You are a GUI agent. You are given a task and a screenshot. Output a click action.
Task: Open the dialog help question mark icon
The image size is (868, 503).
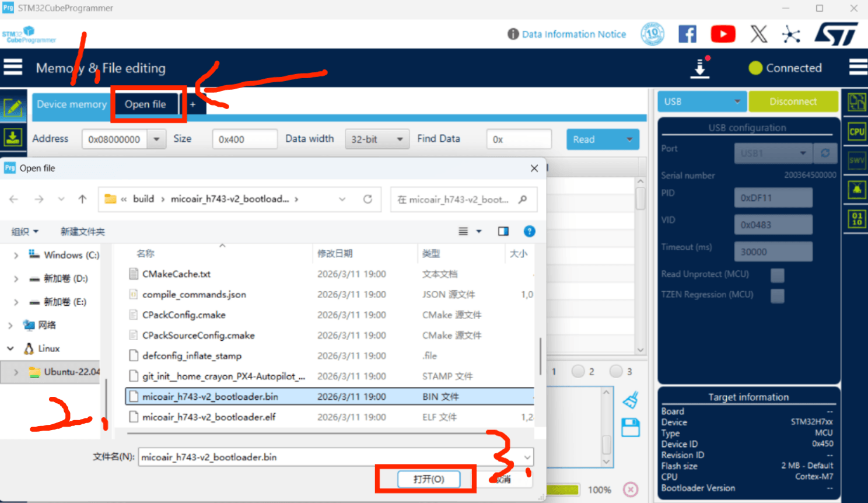coord(530,231)
